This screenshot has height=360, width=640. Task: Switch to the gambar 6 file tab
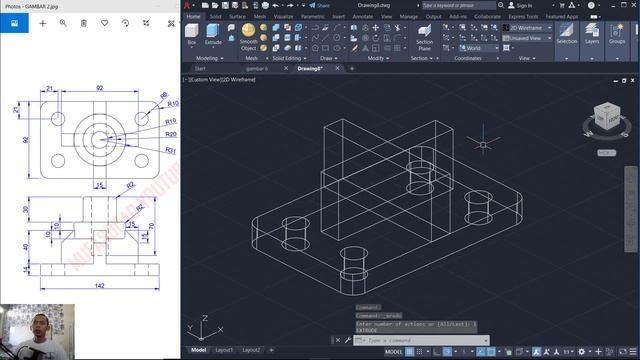(x=257, y=69)
